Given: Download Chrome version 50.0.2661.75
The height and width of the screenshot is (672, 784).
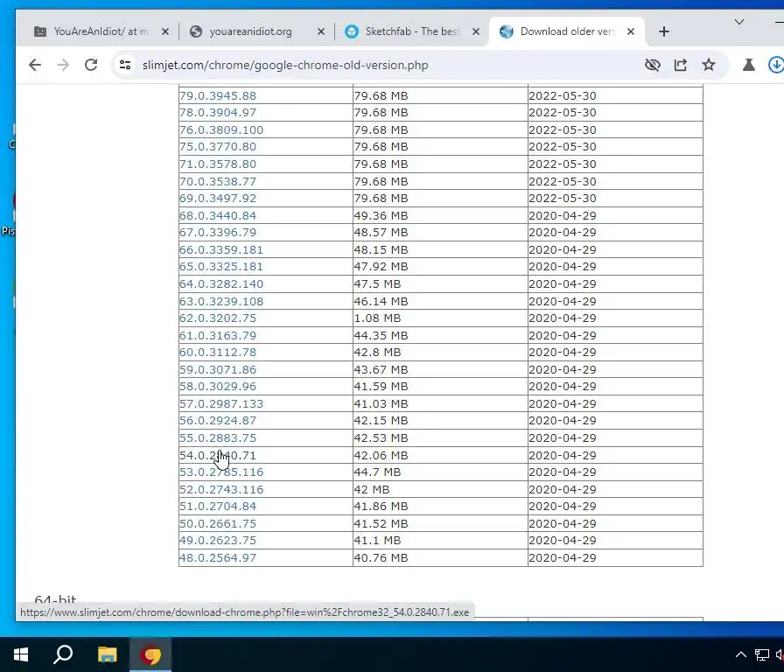Looking at the screenshot, I should point(218,523).
